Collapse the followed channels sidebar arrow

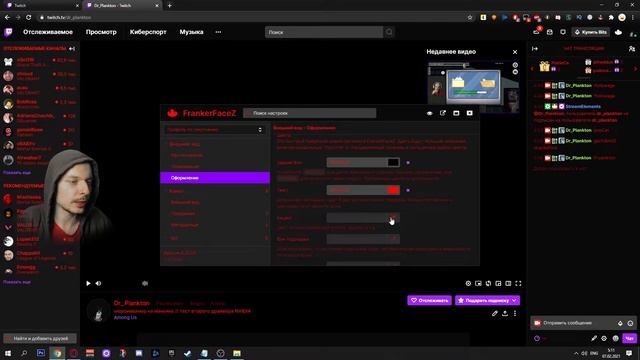click(x=72, y=49)
